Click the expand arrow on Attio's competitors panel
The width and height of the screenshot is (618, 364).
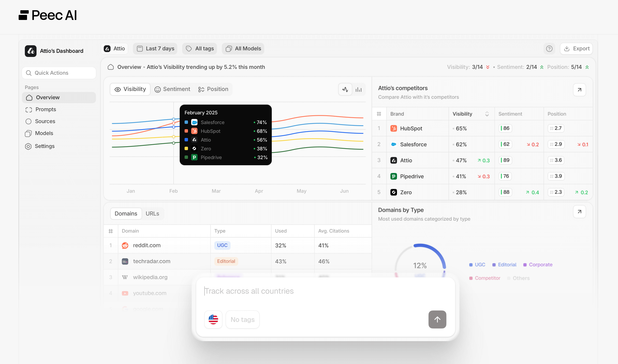click(579, 90)
